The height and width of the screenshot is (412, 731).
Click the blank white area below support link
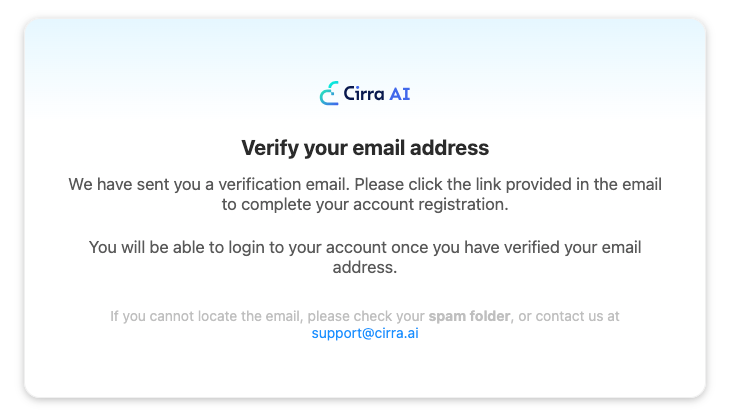coord(365,370)
